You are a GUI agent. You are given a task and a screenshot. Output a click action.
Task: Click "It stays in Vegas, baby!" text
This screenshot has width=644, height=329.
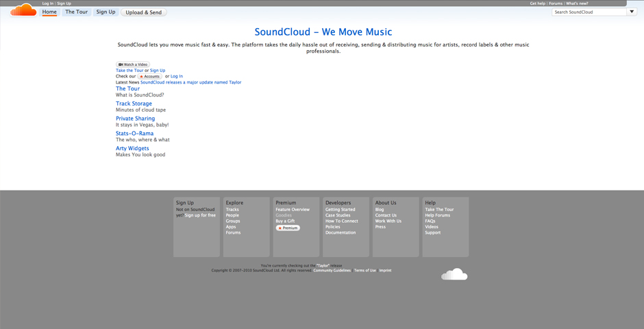point(143,125)
